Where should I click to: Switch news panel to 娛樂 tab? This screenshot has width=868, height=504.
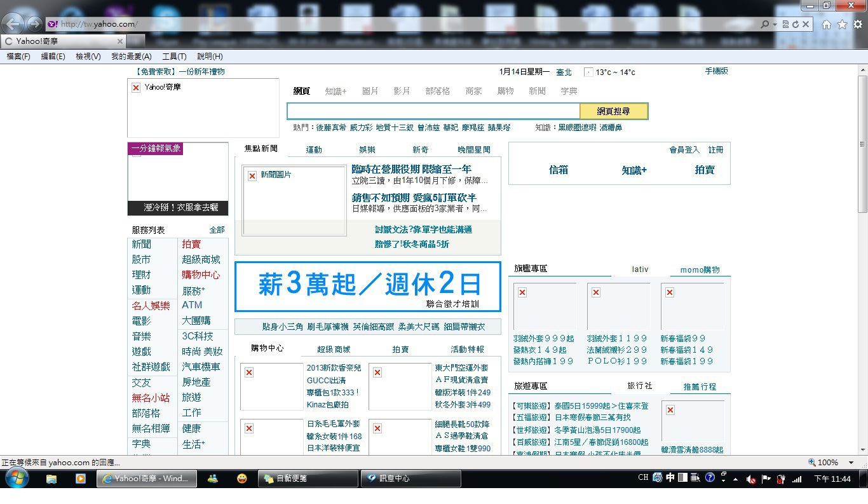click(367, 150)
